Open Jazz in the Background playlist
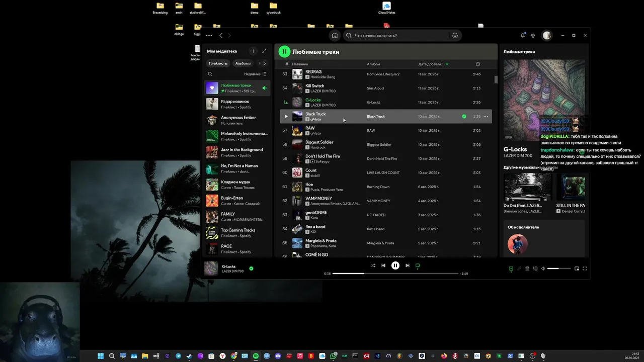Viewport: 644px width, 362px height. [237, 152]
